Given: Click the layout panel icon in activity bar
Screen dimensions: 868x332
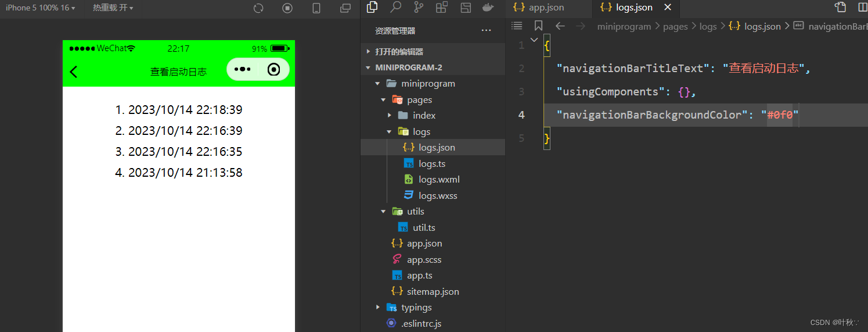Looking at the screenshot, I should pos(465,7).
